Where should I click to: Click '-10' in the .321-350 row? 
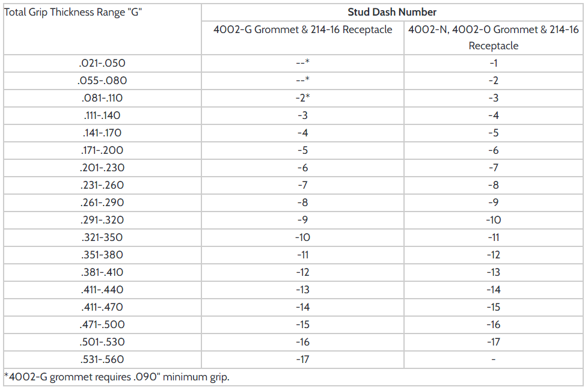[302, 237]
